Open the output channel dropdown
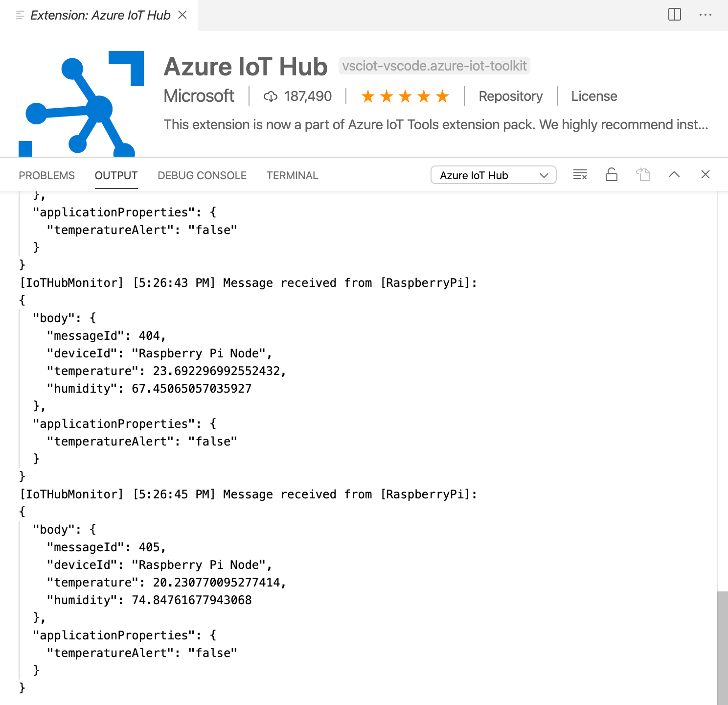728x705 pixels. point(493,175)
